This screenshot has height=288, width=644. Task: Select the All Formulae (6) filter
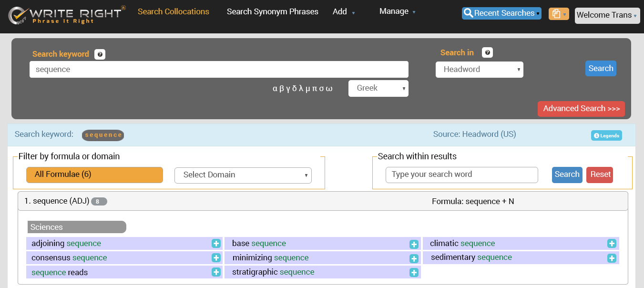[94, 175]
